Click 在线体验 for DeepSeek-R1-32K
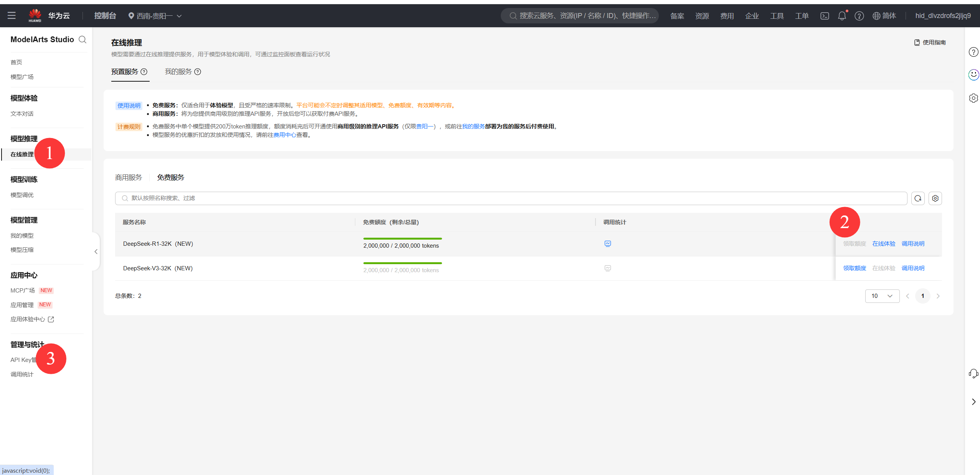This screenshot has width=980, height=475. tap(884, 244)
